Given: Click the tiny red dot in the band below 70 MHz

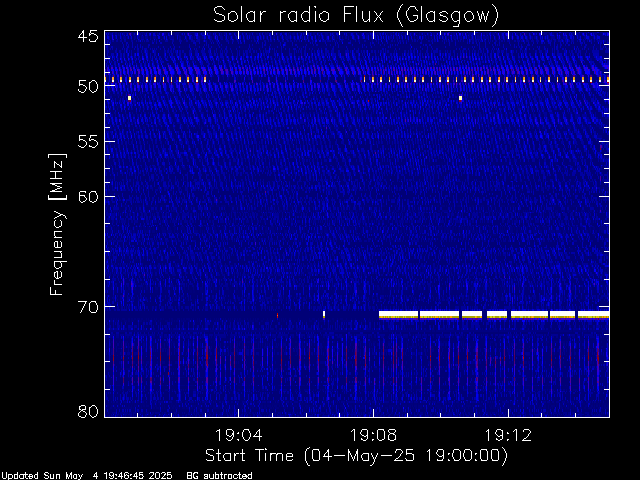Looking at the screenshot, I should click(278, 315).
